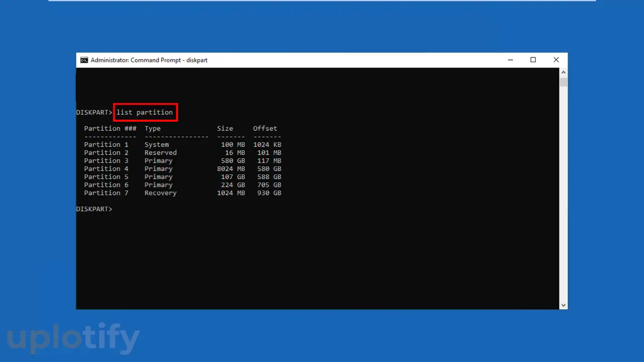Click the '8024 MB' size value
Viewport: 644px width, 362px height.
(x=231, y=168)
